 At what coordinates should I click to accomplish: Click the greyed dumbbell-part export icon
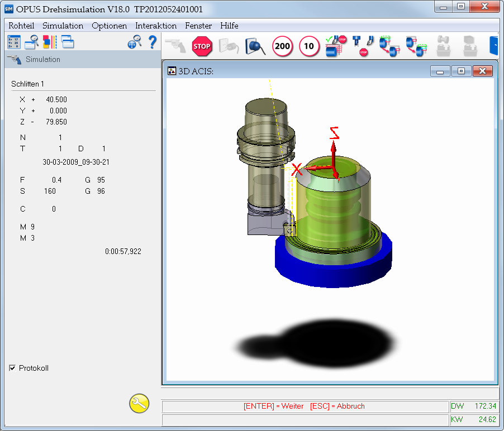443,46
